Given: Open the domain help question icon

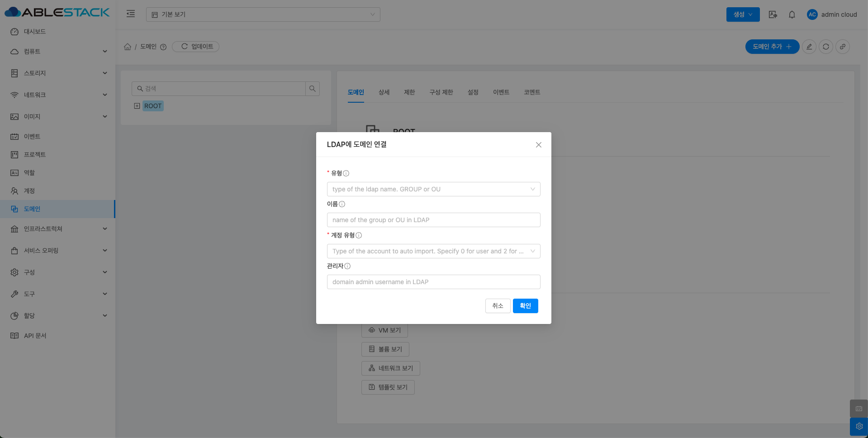Looking at the screenshot, I should coord(163,47).
